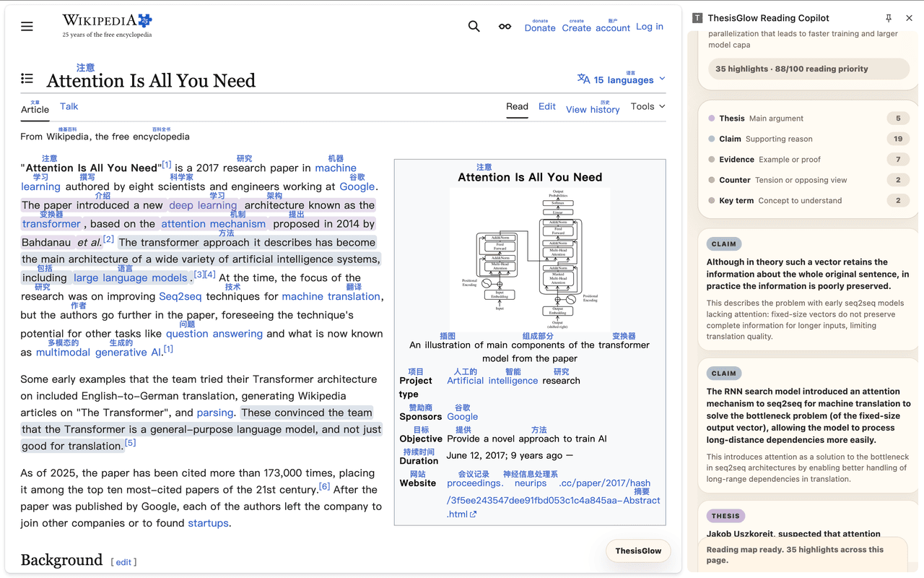Screen dimensions: 924x578
Task: Pin the ThesisGlow Reading Copilot panel
Action: pos(889,18)
